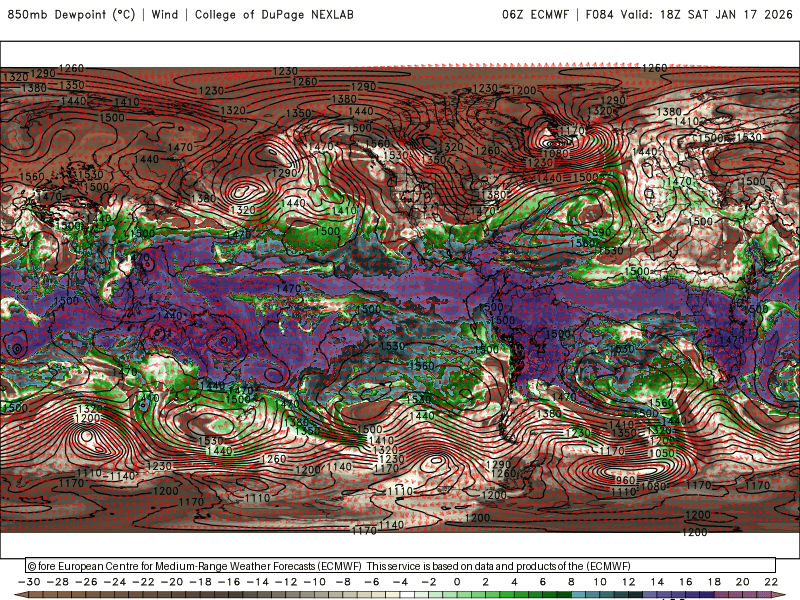Click the -18 legend scale value
This screenshot has height=600, width=800.
pyautogui.click(x=201, y=582)
